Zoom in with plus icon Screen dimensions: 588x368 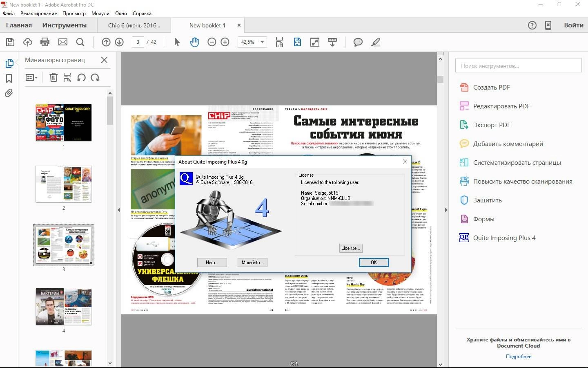(225, 42)
